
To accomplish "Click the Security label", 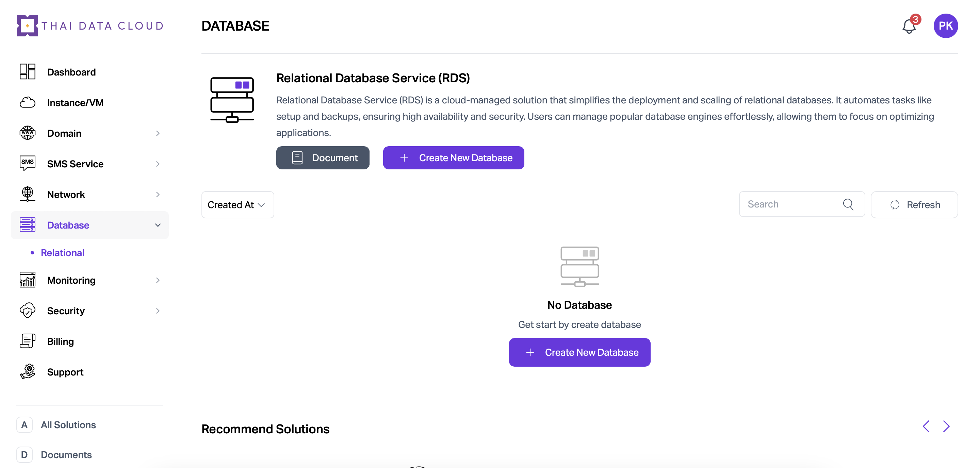I will (66, 311).
